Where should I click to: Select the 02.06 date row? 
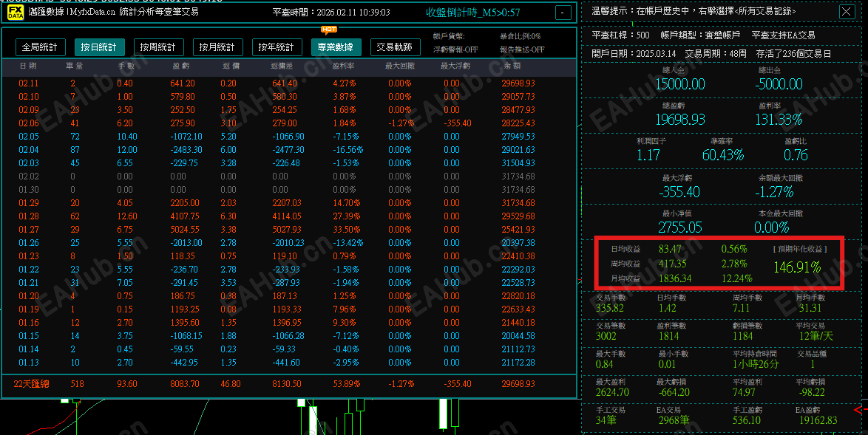click(288, 123)
